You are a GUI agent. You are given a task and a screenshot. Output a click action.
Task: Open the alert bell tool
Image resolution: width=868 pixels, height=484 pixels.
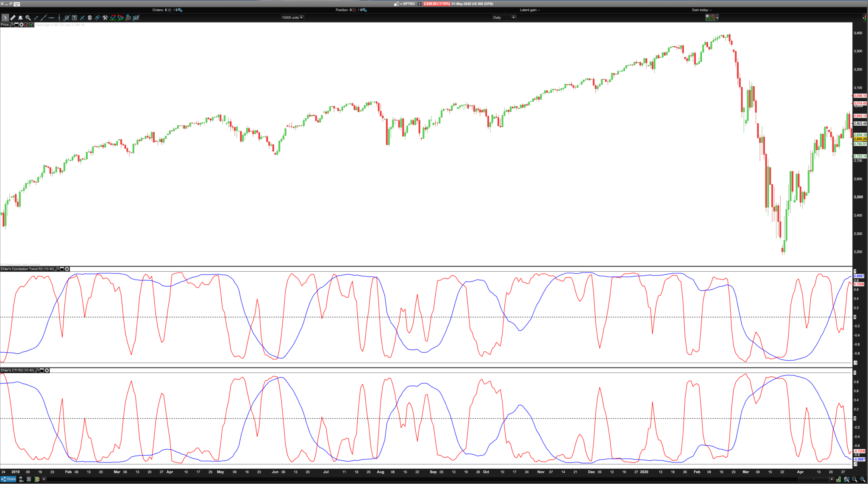tap(20, 18)
